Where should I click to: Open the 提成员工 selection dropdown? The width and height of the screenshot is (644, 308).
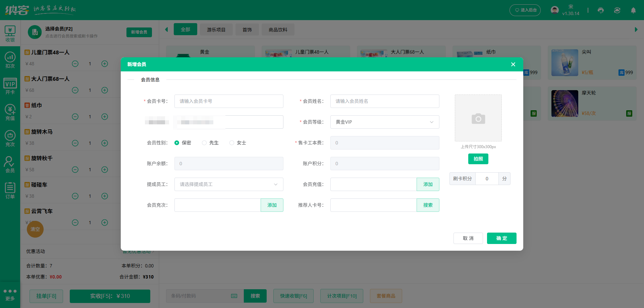tap(228, 184)
